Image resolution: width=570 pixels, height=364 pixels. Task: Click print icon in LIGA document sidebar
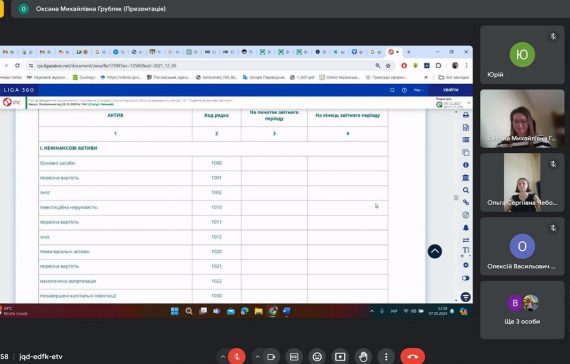click(x=466, y=115)
